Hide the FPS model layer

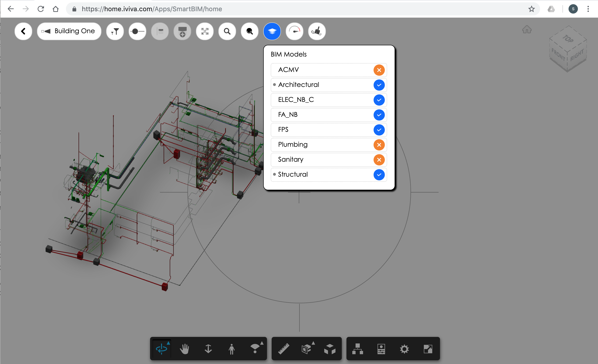[379, 130]
